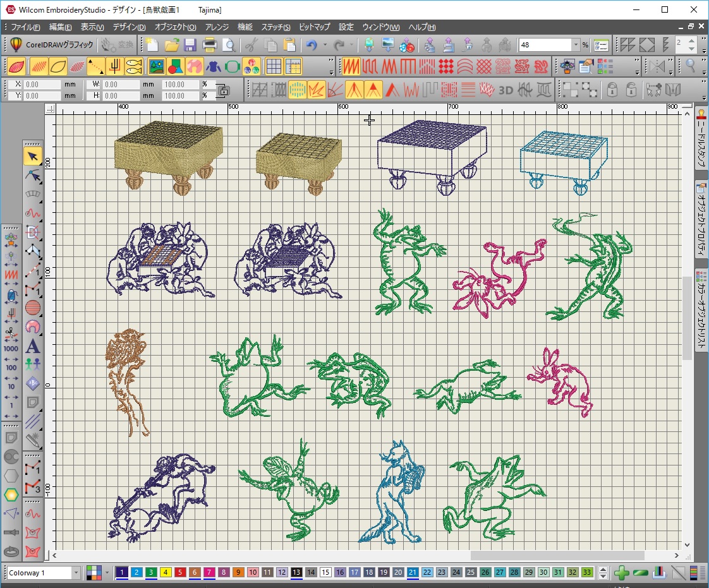This screenshot has width=709, height=588.
Task: Save the design with floppy icon
Action: click(190, 45)
